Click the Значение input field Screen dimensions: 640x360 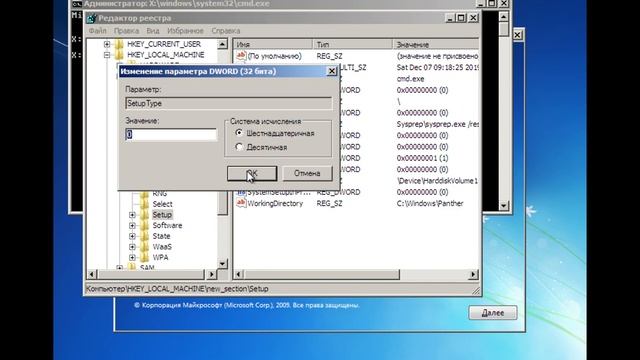coord(171,134)
